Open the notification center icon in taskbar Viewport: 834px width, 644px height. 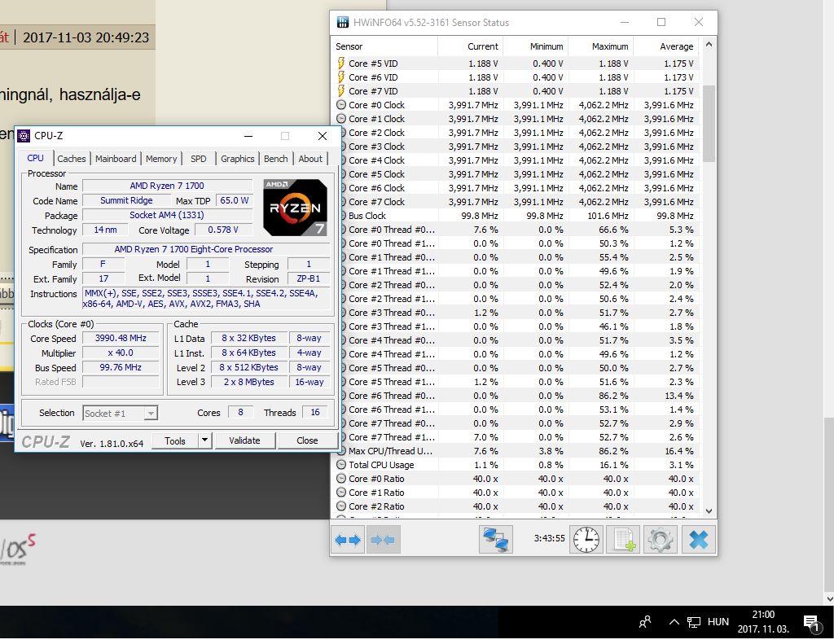point(811,623)
